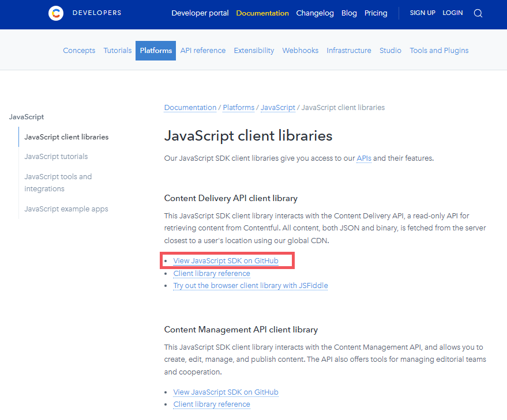Click the Contentful logo icon
The width and height of the screenshot is (507, 420).
pyautogui.click(x=56, y=13)
